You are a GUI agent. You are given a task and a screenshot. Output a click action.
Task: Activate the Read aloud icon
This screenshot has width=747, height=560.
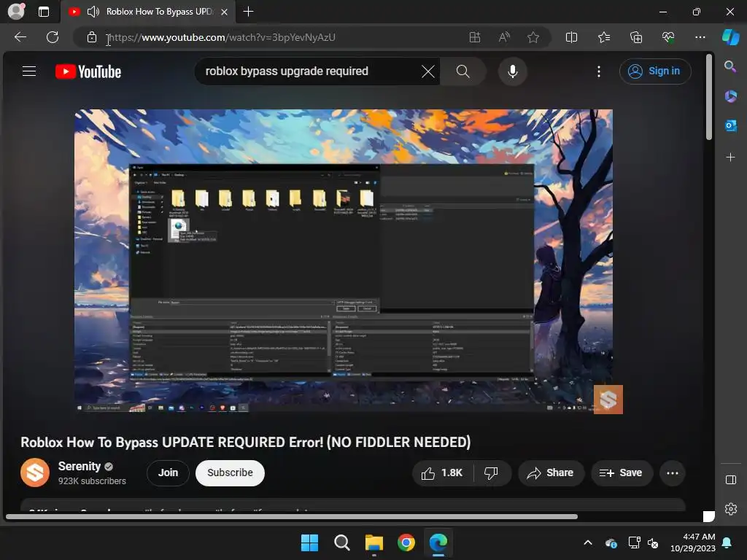[x=504, y=37]
